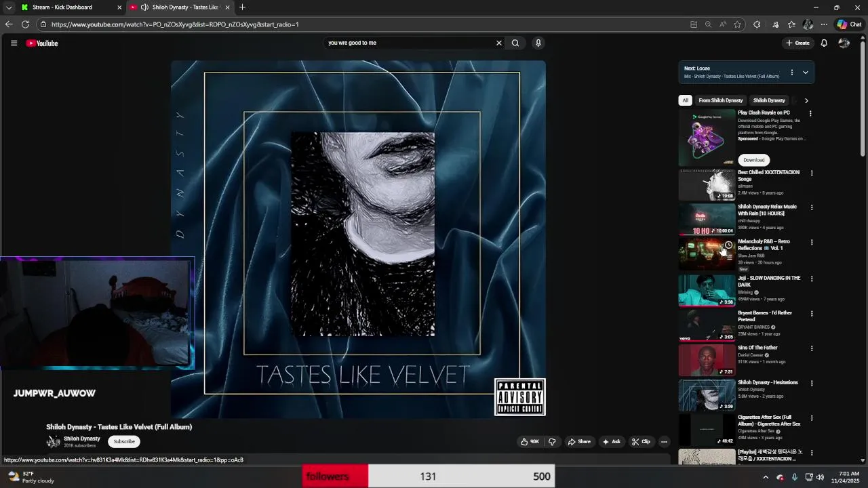
Task: Open browser settings and more ellipsis
Action: point(824,24)
